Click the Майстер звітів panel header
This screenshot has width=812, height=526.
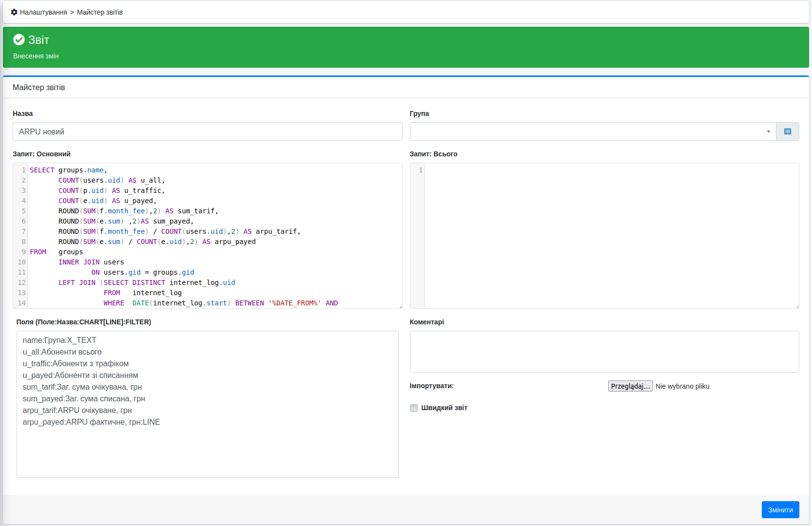(x=39, y=88)
